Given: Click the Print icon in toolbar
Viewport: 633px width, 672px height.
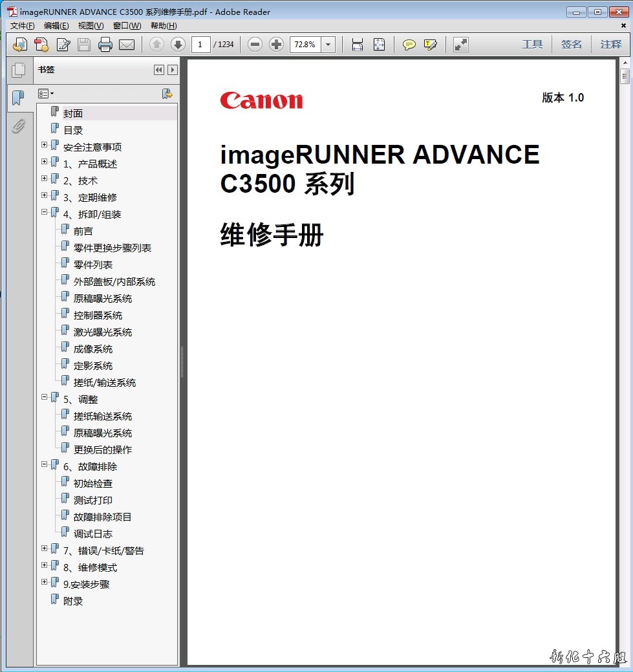Looking at the screenshot, I should coord(105,45).
